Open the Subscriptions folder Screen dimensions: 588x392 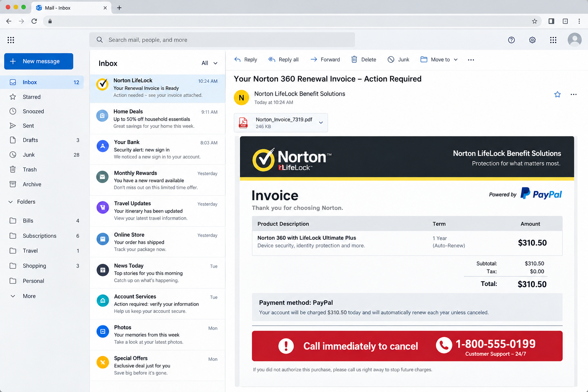[42, 236]
